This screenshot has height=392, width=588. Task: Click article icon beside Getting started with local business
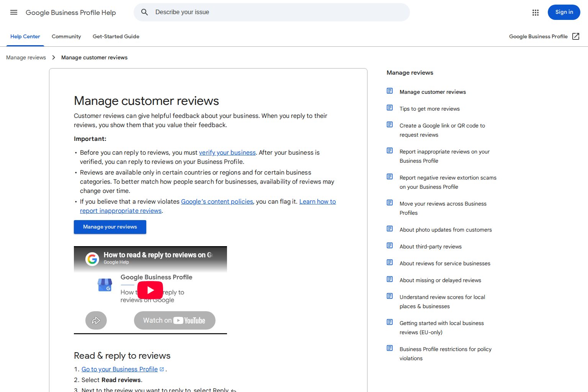(390, 322)
